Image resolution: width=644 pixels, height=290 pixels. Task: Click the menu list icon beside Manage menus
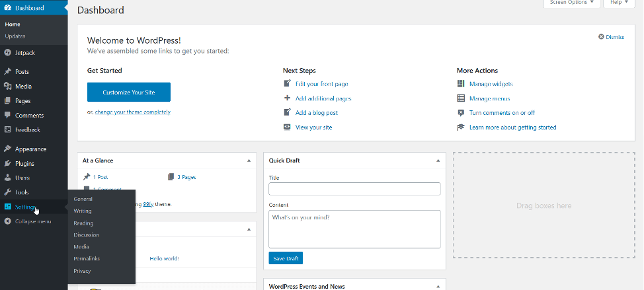pos(461,98)
